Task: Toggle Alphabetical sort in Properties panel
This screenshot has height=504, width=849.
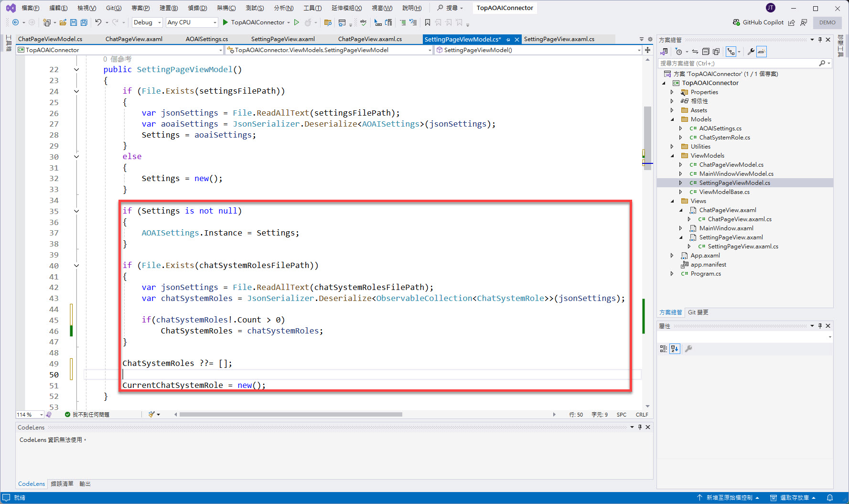Action: tap(675, 349)
